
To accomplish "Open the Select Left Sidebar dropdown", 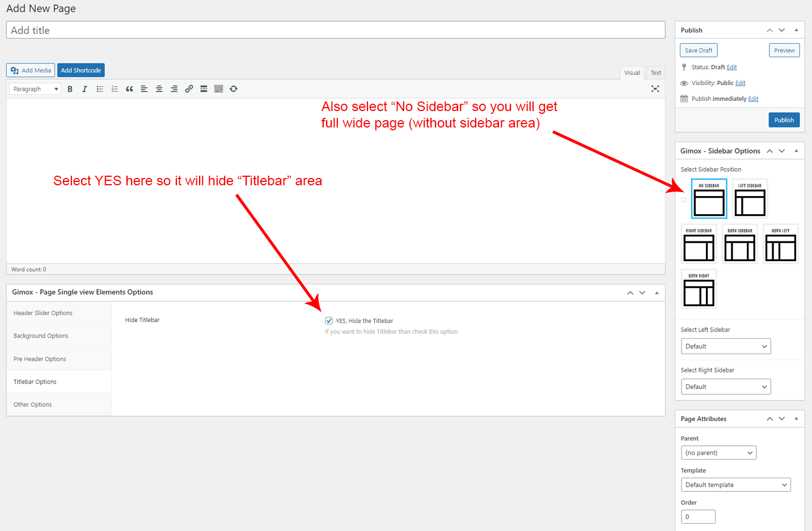I will (725, 346).
